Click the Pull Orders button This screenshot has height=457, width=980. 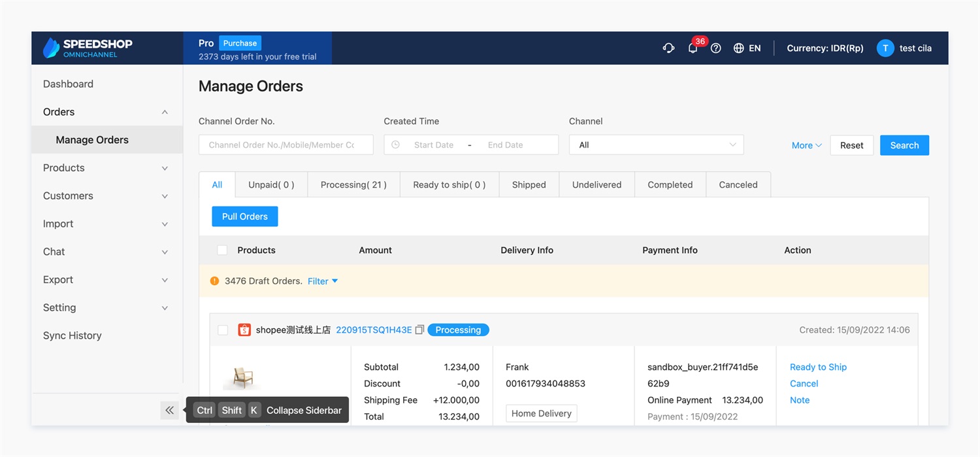(244, 216)
